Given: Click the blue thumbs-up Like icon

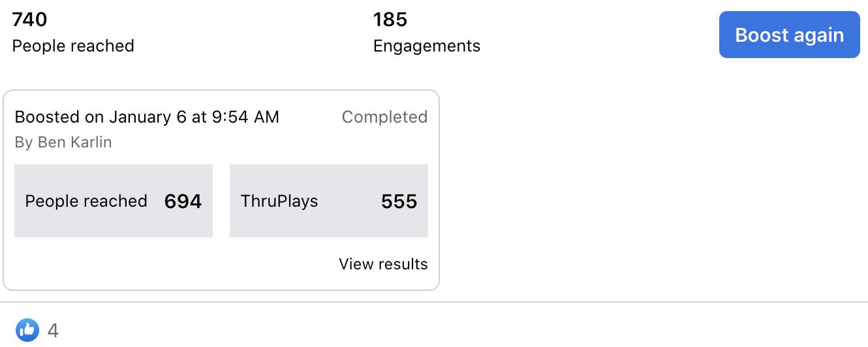Looking at the screenshot, I should (27, 330).
